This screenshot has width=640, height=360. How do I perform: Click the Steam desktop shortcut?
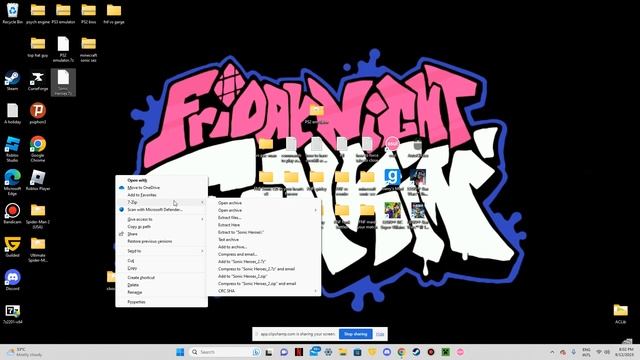coord(12,80)
